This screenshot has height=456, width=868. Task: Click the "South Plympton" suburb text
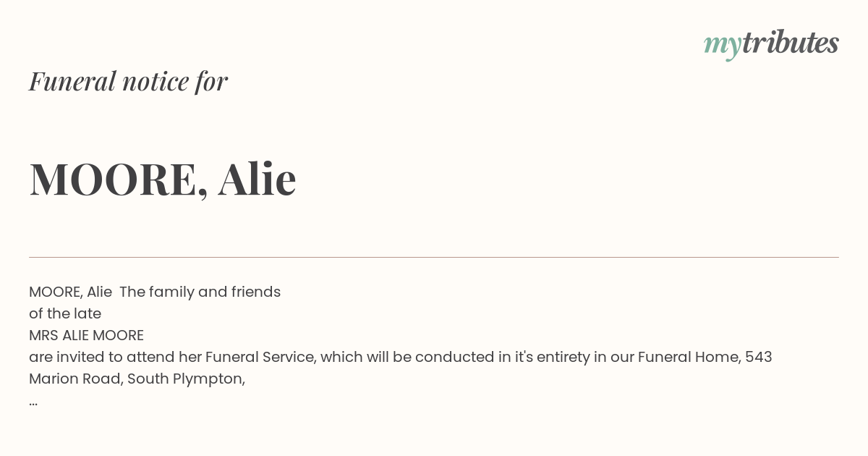click(x=186, y=379)
